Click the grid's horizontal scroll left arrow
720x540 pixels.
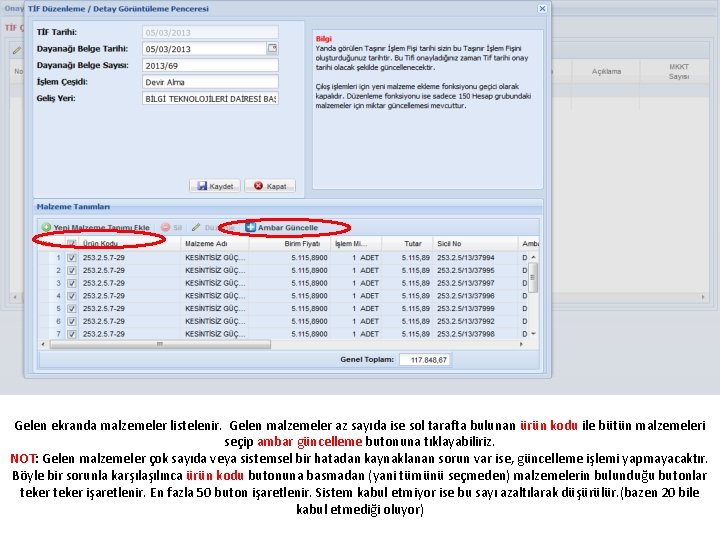click(43, 344)
